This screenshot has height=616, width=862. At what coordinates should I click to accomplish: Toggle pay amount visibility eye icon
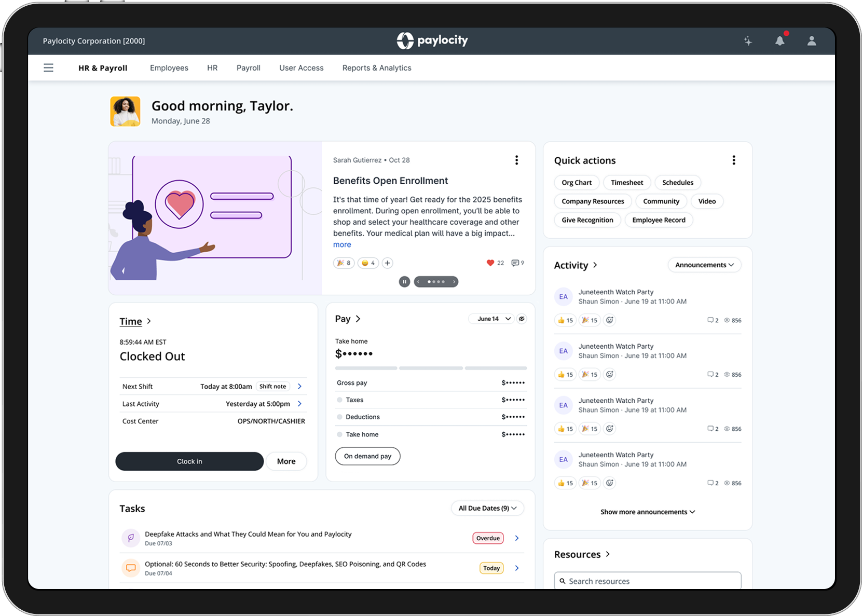(x=522, y=319)
